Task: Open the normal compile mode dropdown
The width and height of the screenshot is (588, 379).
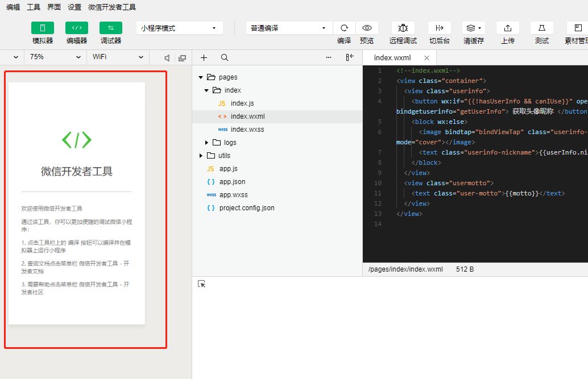Action: click(x=289, y=28)
